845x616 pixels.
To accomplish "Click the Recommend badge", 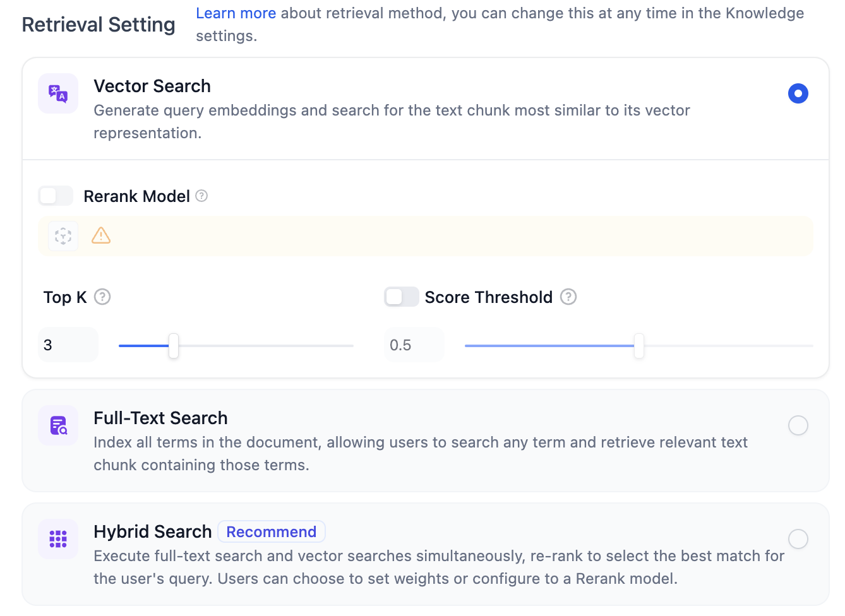I will pos(272,531).
